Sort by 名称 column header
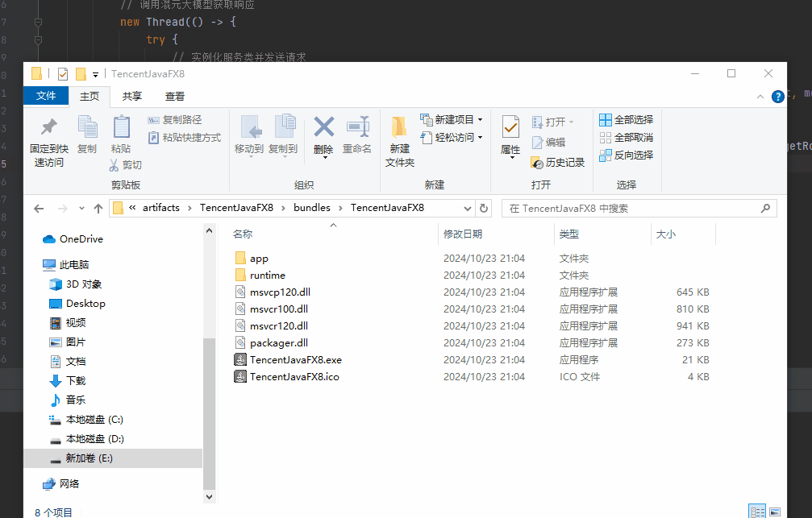The image size is (812, 518). click(333, 234)
